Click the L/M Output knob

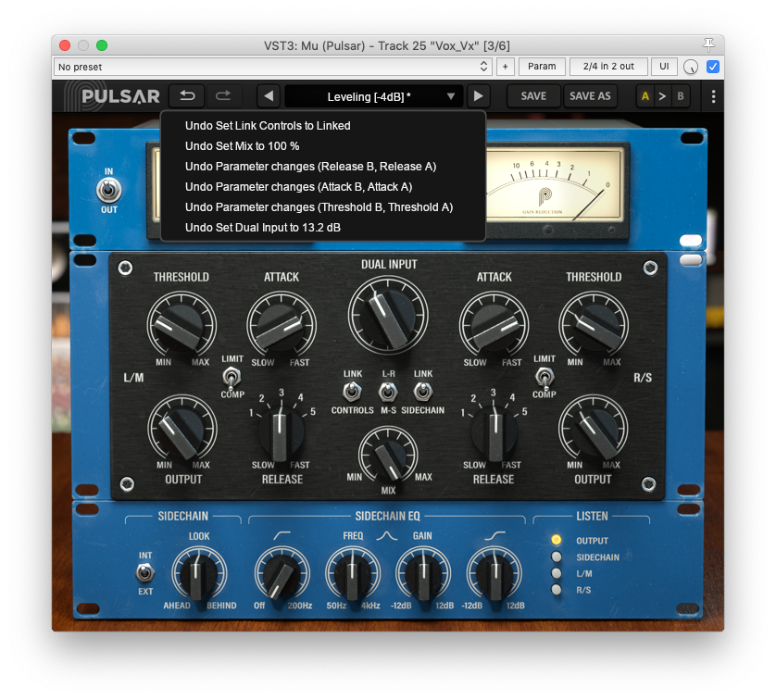[182, 429]
